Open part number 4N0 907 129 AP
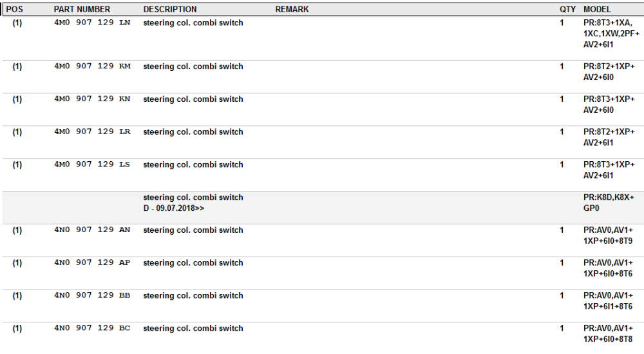644x354 pixels. 92,262
